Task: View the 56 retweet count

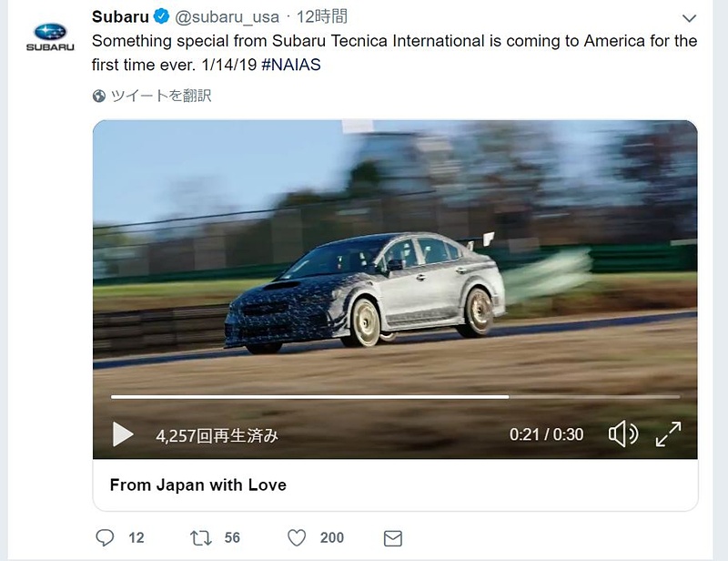Action: (232, 537)
